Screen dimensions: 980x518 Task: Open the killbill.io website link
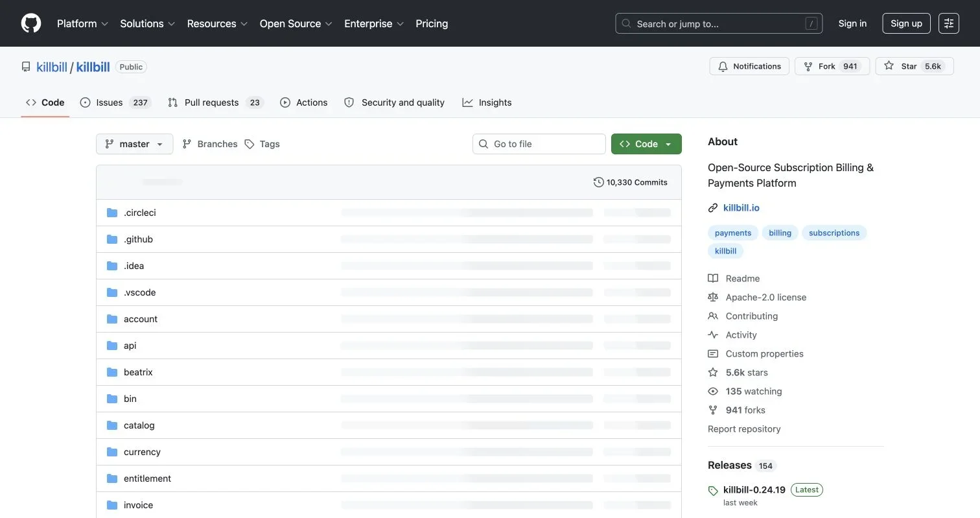coord(741,207)
